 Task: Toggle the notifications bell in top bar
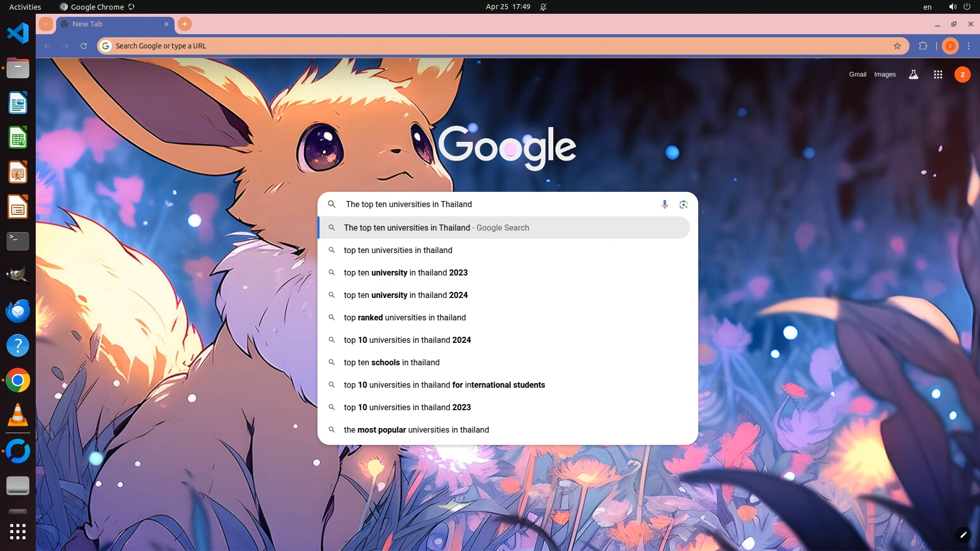[543, 7]
